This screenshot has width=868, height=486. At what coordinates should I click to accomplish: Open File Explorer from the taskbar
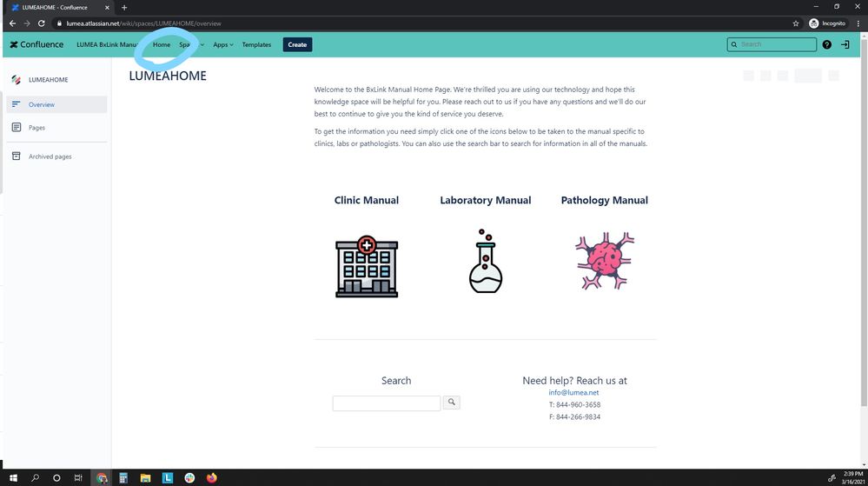click(x=145, y=477)
